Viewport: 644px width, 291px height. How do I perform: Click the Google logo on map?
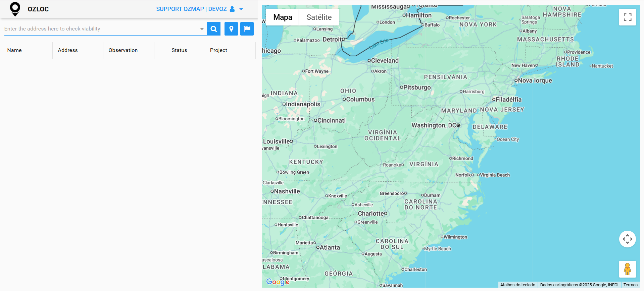pos(278,282)
